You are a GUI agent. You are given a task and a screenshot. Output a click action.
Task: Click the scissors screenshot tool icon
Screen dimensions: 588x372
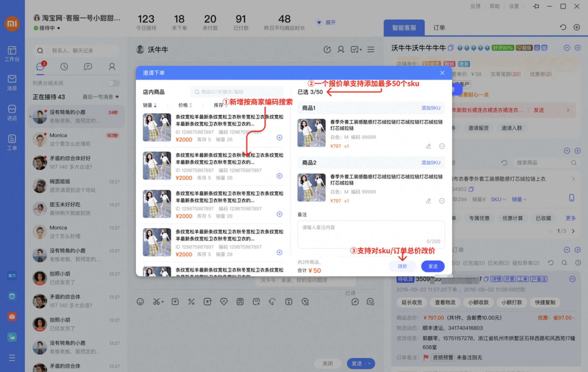[x=157, y=302]
